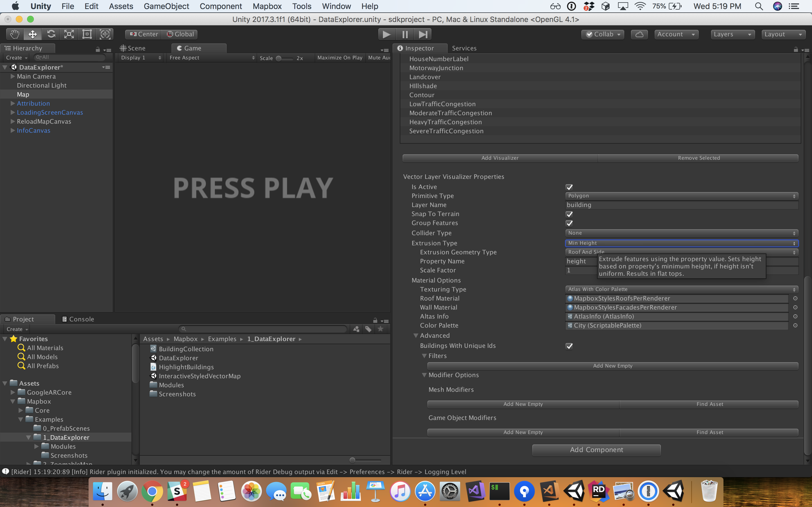Screen dimensions: 812x507
Task: Select the Hand tool in the toolbar
Action: pyautogui.click(x=14, y=34)
